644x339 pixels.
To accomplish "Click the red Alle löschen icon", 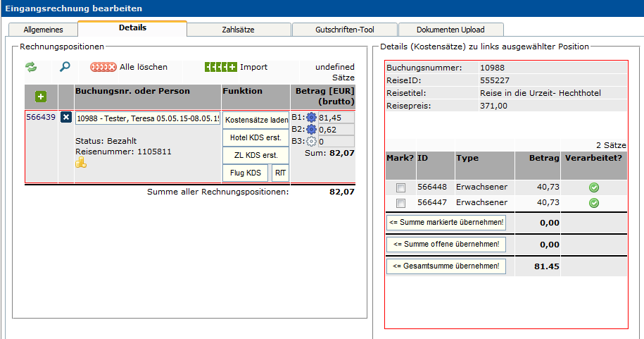I will (103, 67).
